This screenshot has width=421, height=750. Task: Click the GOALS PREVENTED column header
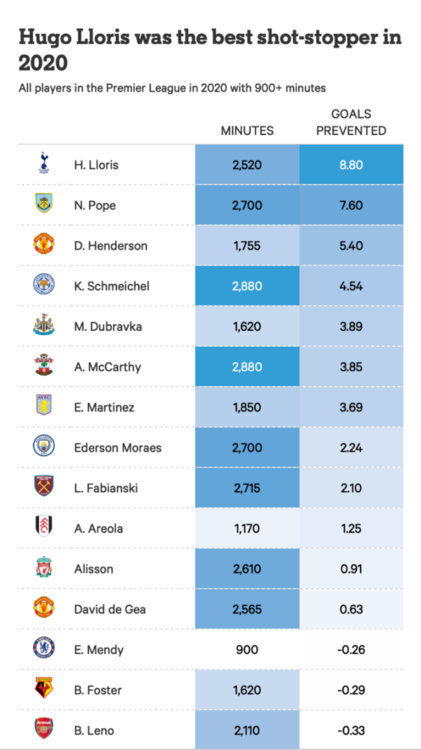(352, 122)
